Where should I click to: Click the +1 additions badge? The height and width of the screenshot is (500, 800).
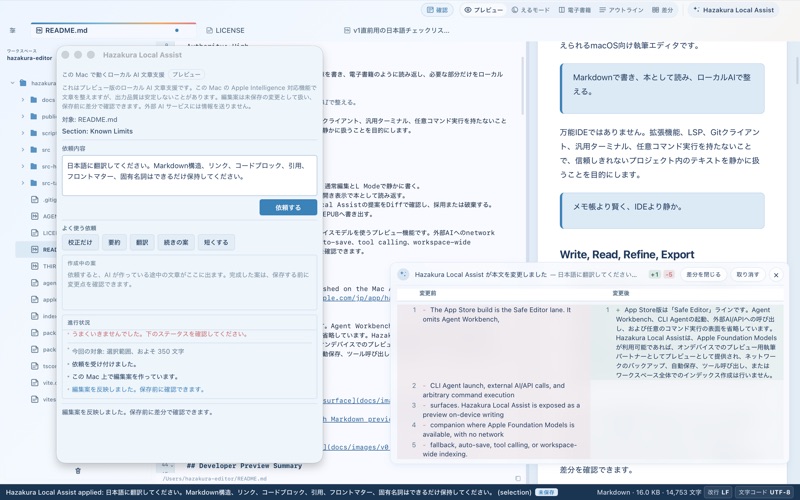(x=654, y=274)
